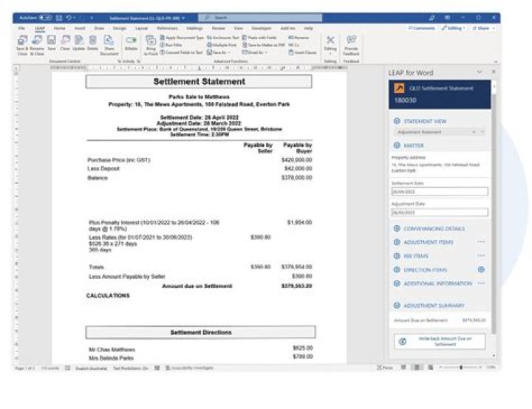Open the Help ribbon tab
The width and height of the screenshot is (532, 409).
[x=308, y=28]
